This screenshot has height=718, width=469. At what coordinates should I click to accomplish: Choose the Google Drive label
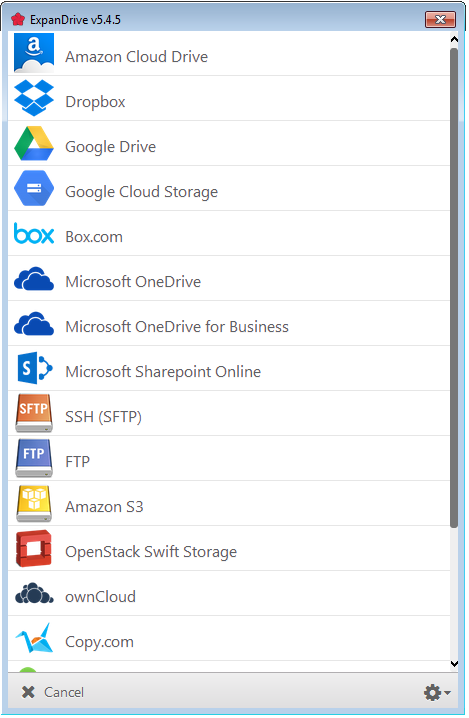coord(110,147)
